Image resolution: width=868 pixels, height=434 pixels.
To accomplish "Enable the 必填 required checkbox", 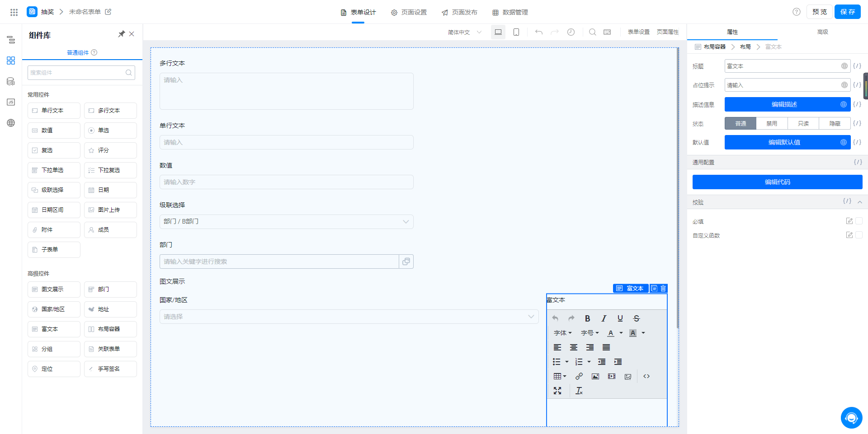I will point(859,221).
